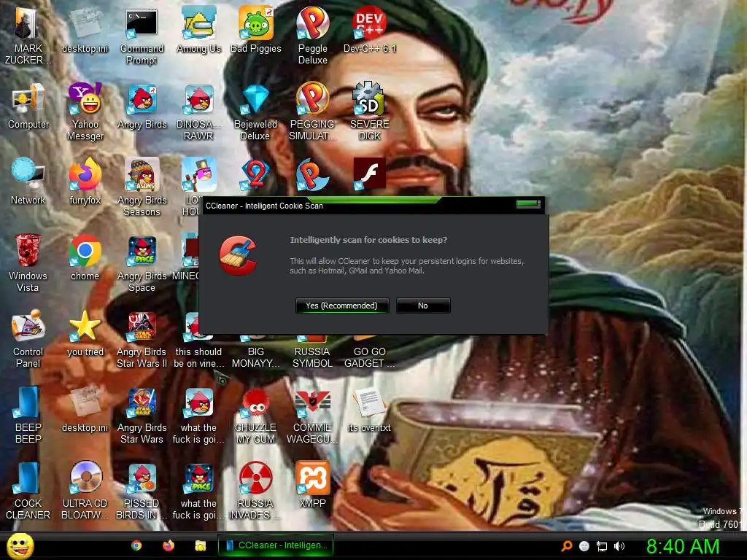Image resolution: width=747 pixels, height=560 pixels.
Task: Select the Angry Birds Space icon
Action: pyautogui.click(x=142, y=264)
